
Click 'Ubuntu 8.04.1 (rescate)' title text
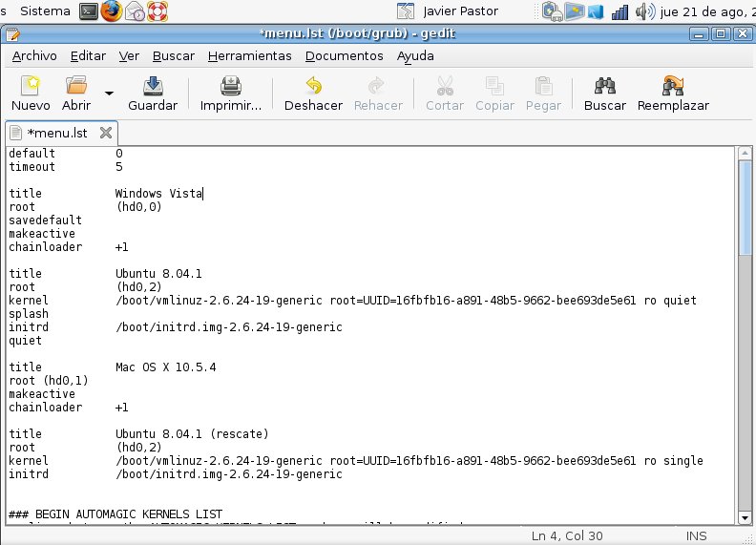(x=192, y=434)
